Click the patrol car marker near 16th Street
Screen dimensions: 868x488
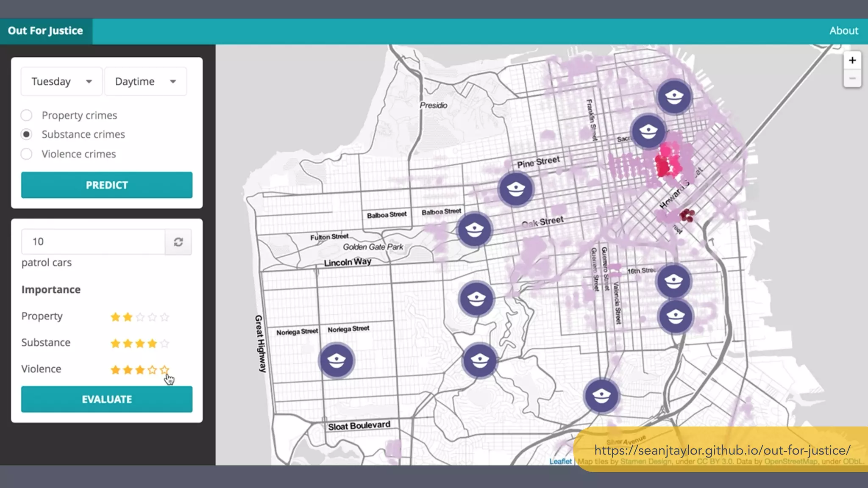[x=673, y=281]
